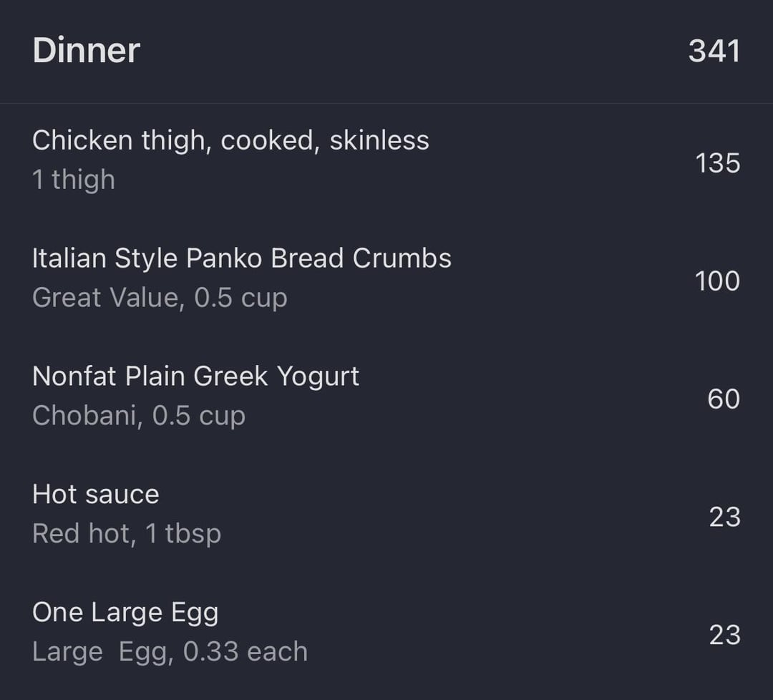This screenshot has width=773, height=700.
Task: Click the 100 calorie value for bread crumbs
Action: tap(717, 281)
